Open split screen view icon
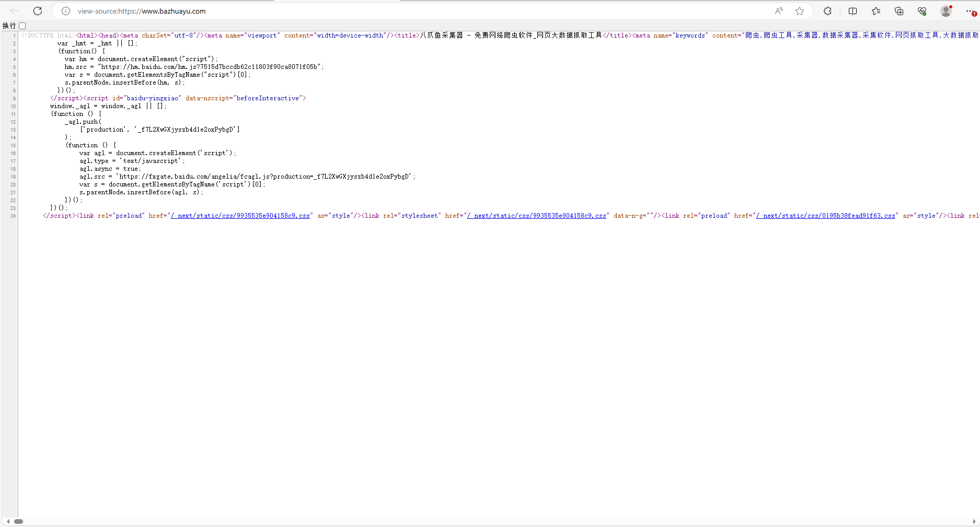980x527 pixels. click(852, 11)
